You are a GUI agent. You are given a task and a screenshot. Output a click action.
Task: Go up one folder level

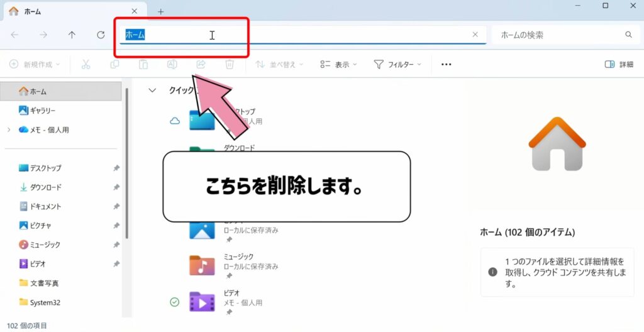click(x=72, y=35)
